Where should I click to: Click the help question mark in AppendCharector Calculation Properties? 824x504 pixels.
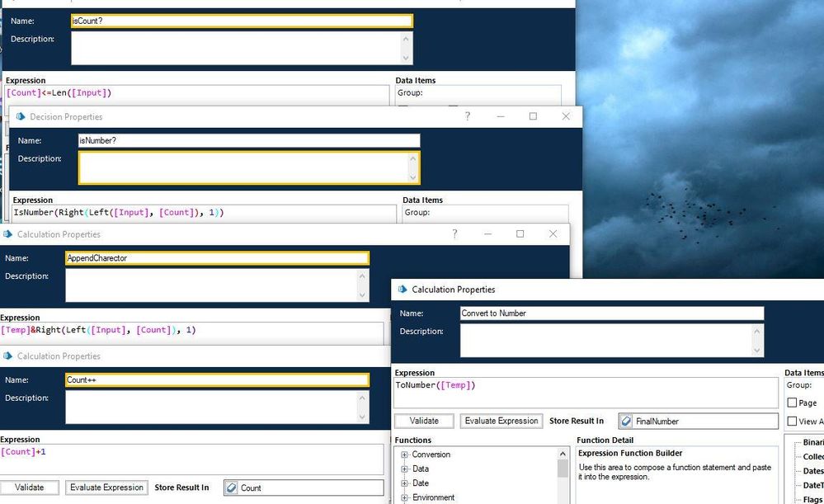point(454,234)
